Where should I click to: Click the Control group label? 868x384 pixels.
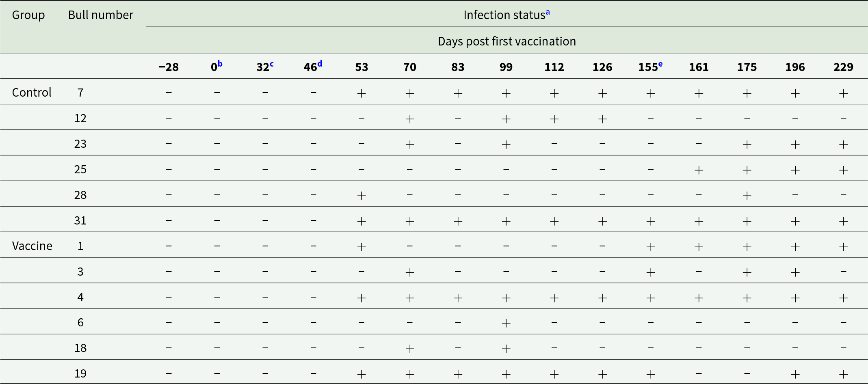[32, 93]
